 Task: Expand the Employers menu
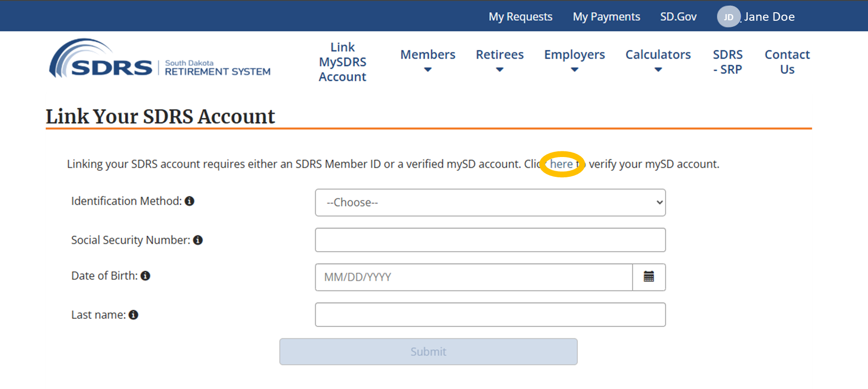pos(574,61)
